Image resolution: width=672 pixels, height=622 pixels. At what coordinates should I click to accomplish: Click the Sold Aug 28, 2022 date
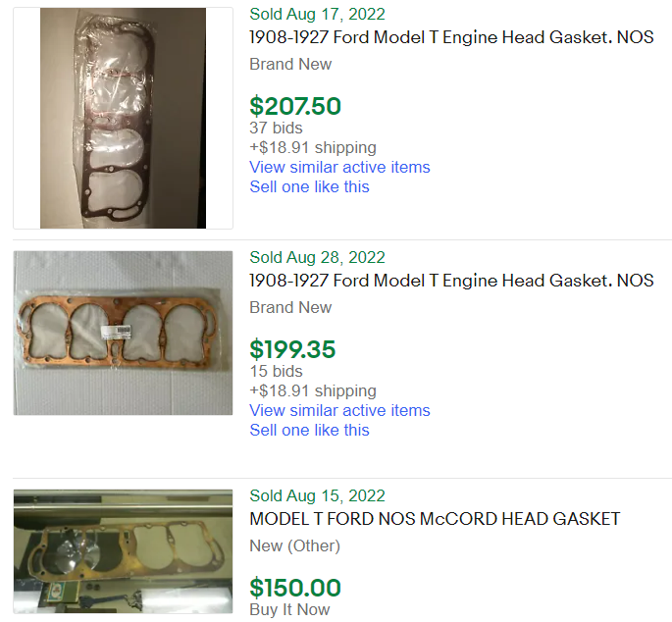tap(317, 257)
